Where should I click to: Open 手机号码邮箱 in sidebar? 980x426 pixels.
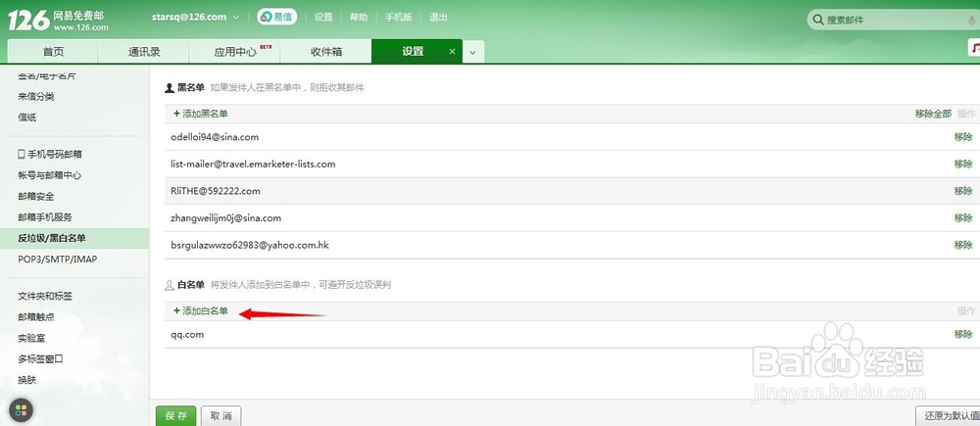[50, 155]
